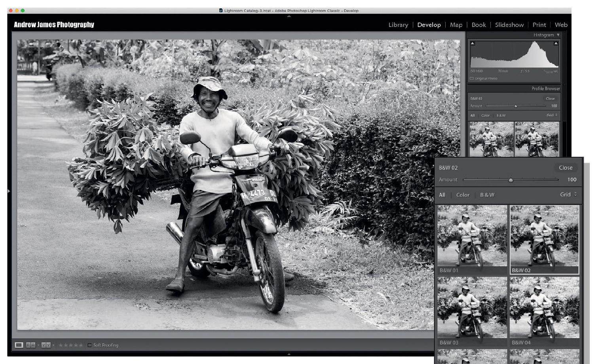Click the second small profile thumbnail in right panel
This screenshot has width=600, height=364.
click(x=537, y=139)
